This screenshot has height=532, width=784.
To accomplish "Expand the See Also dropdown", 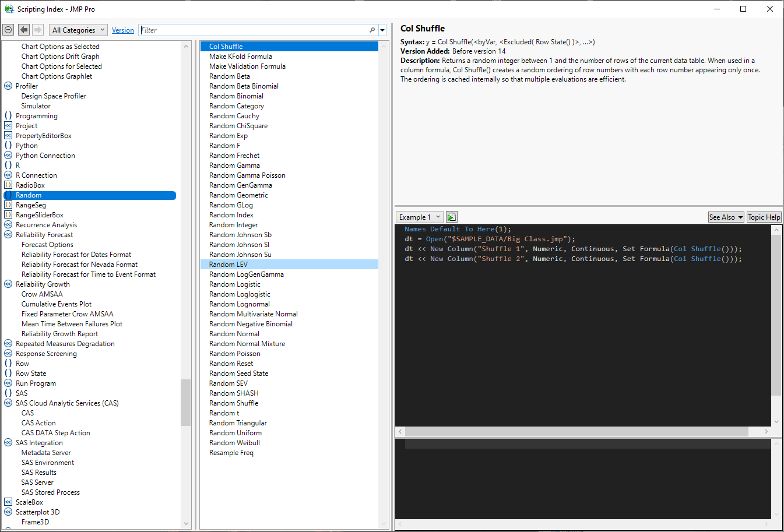I will [726, 217].
